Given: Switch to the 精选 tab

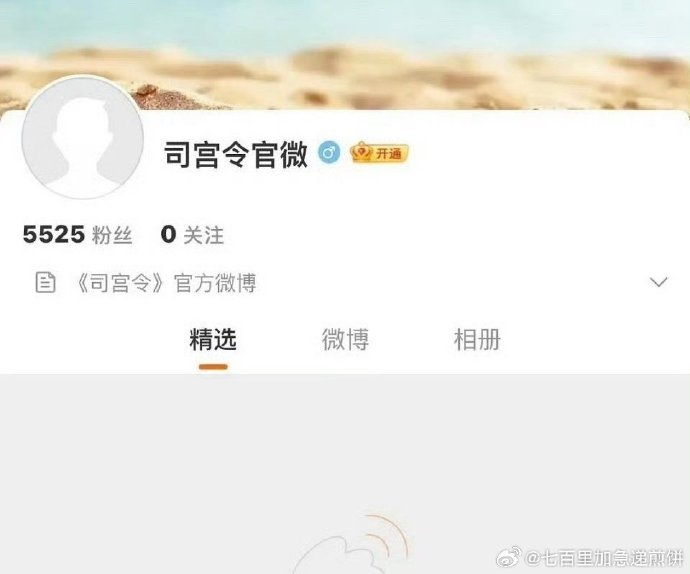Looking at the screenshot, I should 213,339.
